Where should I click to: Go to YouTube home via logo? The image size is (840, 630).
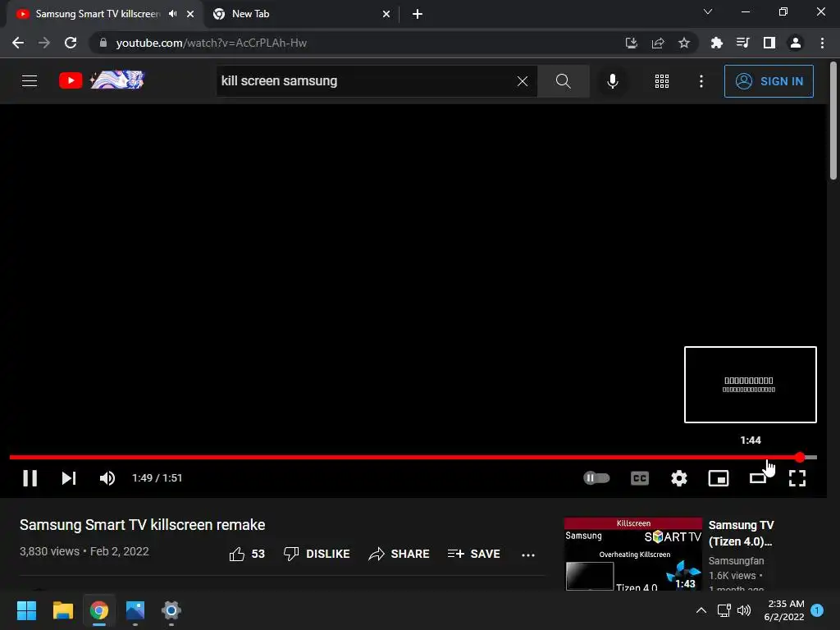(101, 80)
